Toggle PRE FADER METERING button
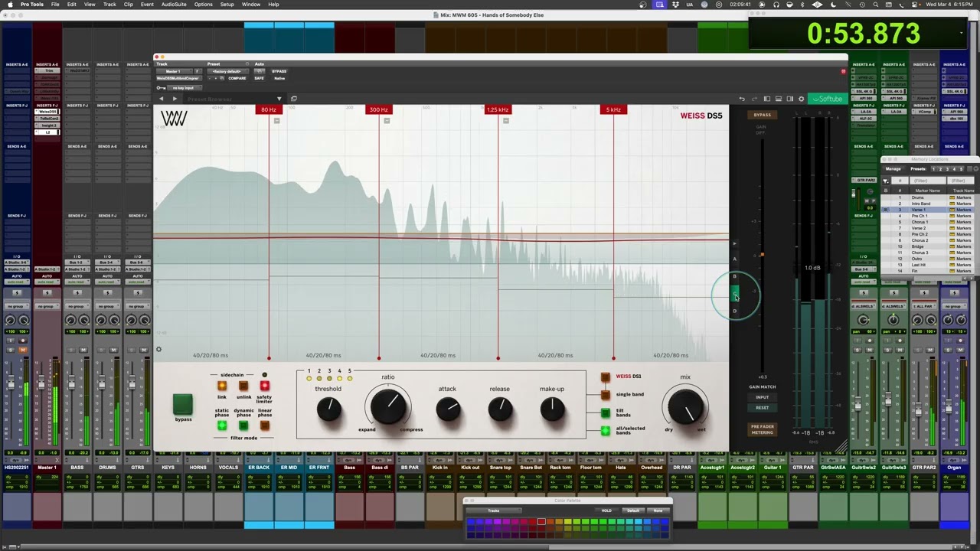This screenshot has height=551, width=980. [763, 429]
